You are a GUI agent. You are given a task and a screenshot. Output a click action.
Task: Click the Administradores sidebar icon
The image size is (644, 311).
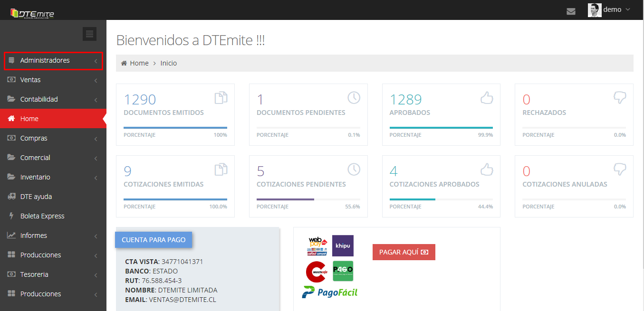click(11, 60)
